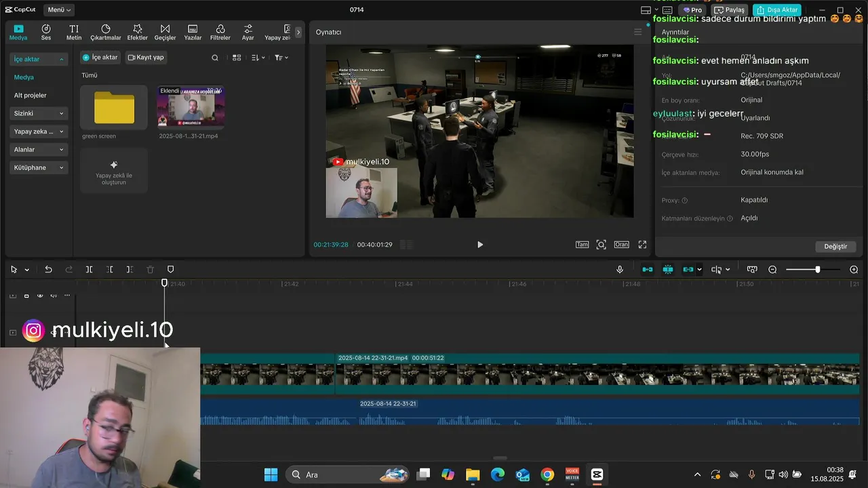Undo the last action
The height and width of the screenshot is (488, 868).
coord(48,270)
